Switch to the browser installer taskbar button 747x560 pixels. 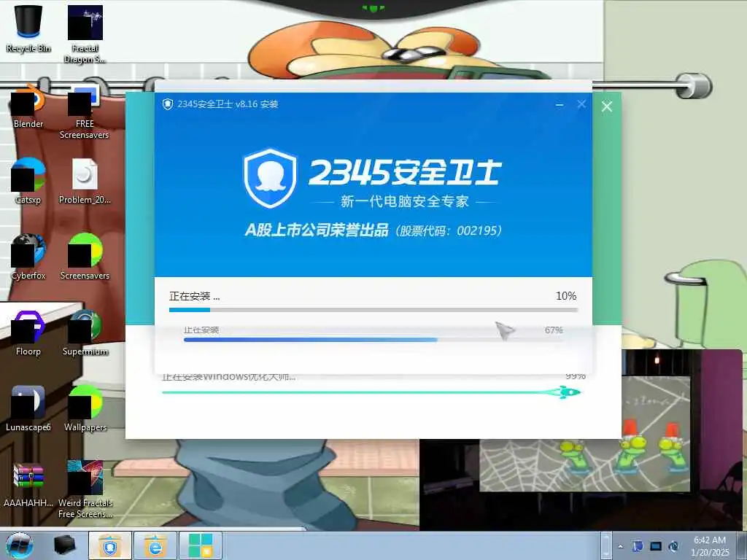click(155, 545)
